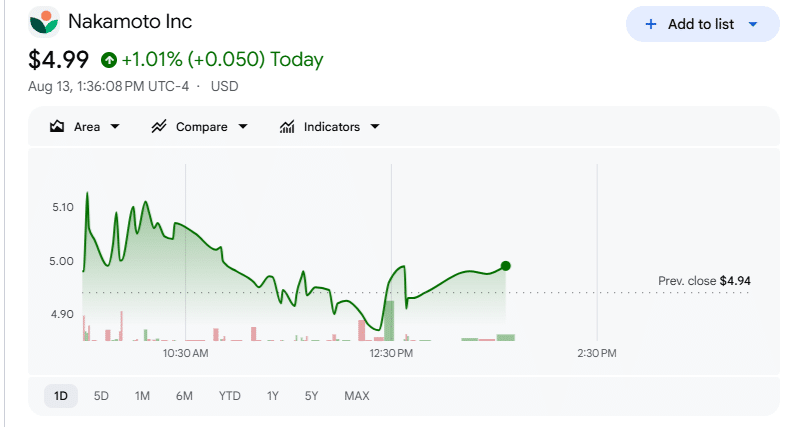Click the 5.10 price axis label
Image resolution: width=800 pixels, height=427 pixels.
point(63,207)
